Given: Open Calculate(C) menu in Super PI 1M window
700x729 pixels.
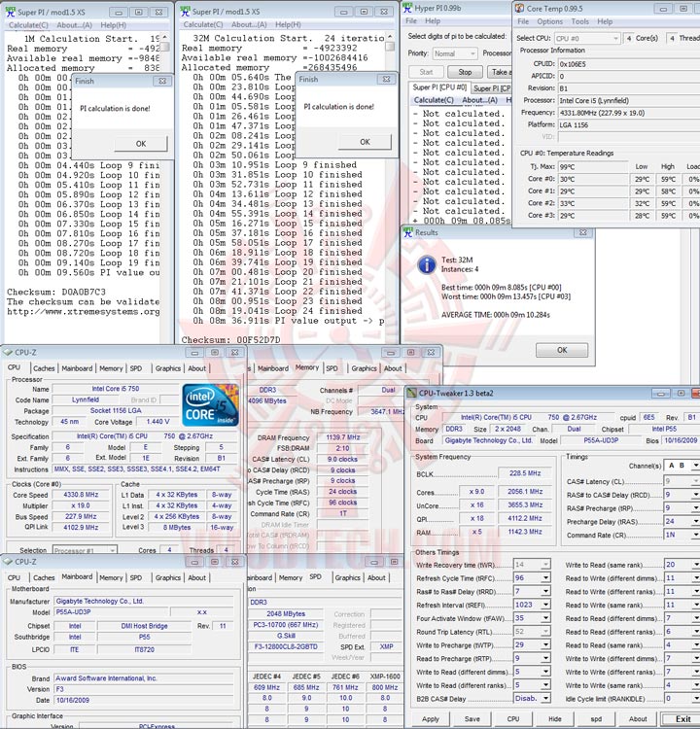Looking at the screenshot, I should 28,25.
